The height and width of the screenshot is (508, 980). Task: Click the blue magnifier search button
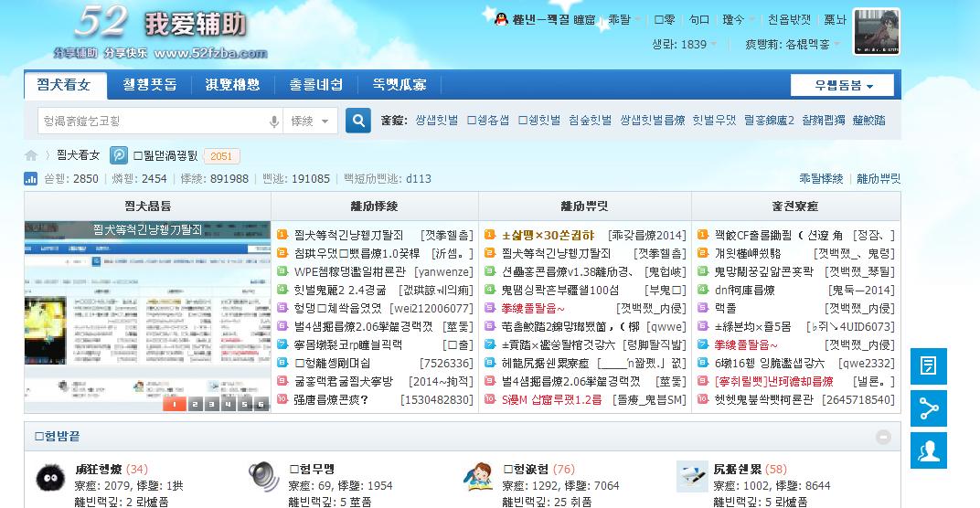(x=357, y=121)
